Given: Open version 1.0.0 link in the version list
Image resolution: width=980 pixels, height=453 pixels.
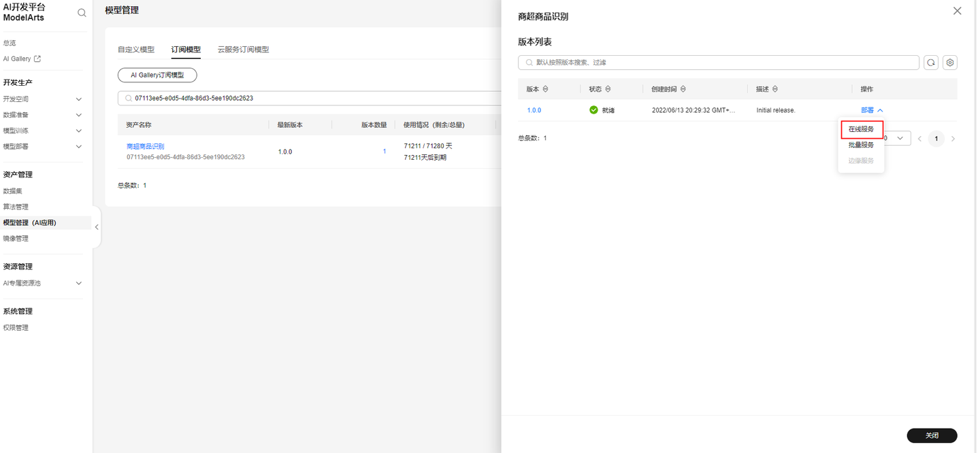Looking at the screenshot, I should click(x=534, y=110).
